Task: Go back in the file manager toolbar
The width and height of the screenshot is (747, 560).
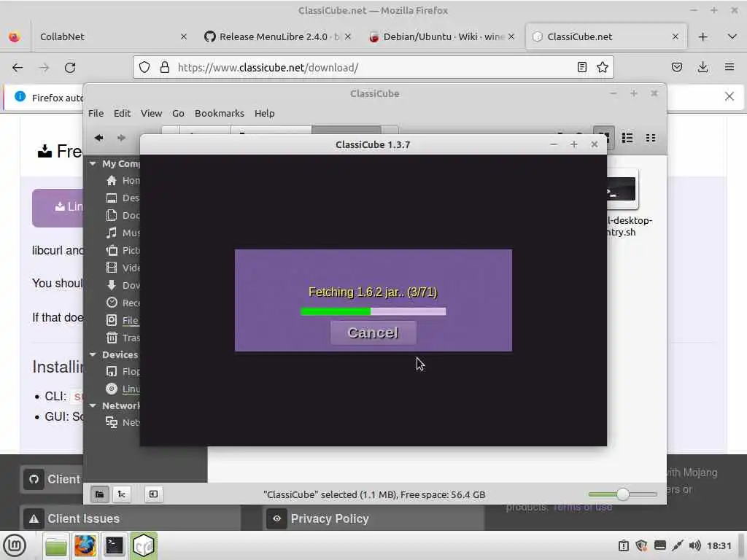Action: tap(98, 138)
